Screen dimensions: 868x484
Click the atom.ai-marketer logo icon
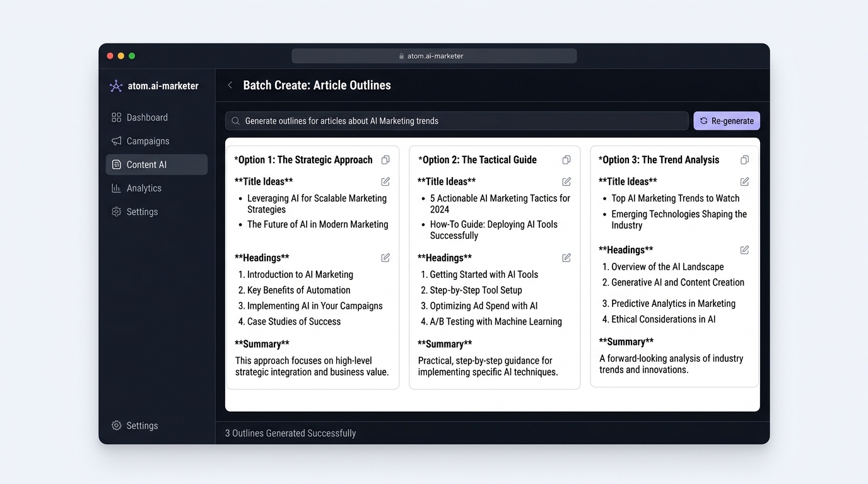[x=116, y=86]
